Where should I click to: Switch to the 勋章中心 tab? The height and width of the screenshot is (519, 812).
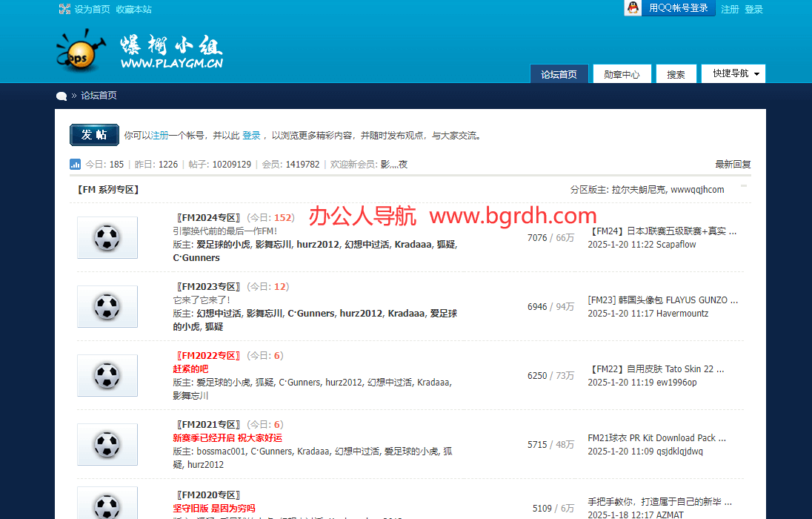pyautogui.click(x=622, y=73)
